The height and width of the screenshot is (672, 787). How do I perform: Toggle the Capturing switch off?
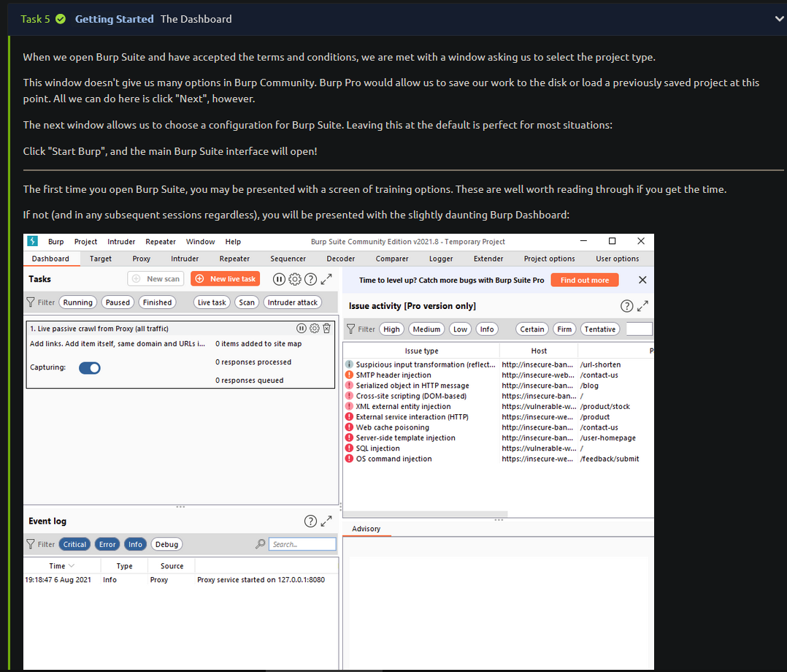tap(90, 367)
